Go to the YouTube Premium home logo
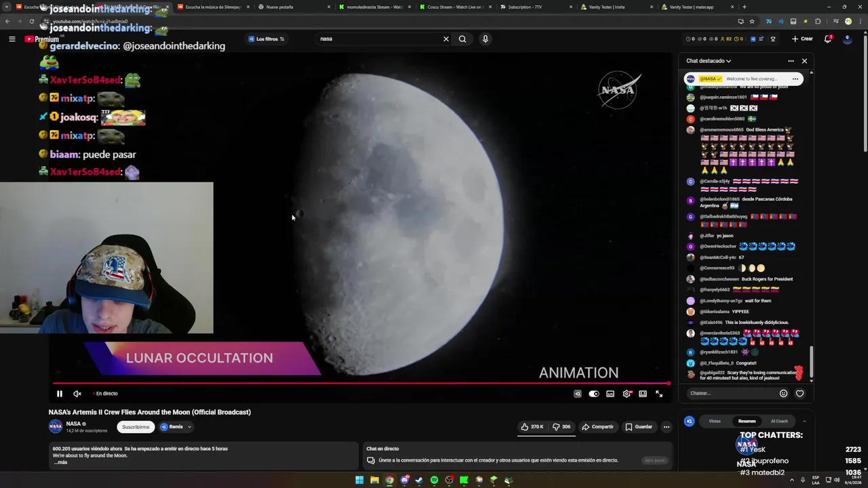This screenshot has width=868, height=488. (42, 39)
